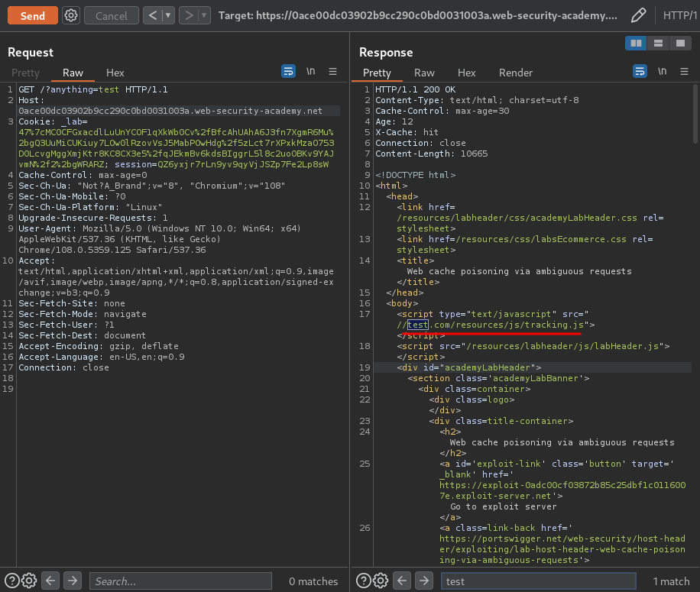Toggle non-printable characters in Response panel
The width and height of the screenshot is (700, 592).
click(x=662, y=71)
